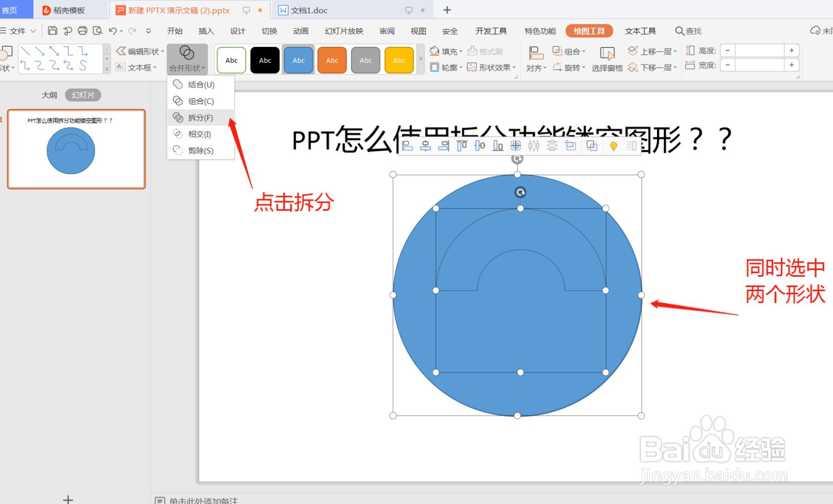833x504 pixels.
Task: Select the 上移一层 (Bring Forward) icon
Action: tap(652, 50)
